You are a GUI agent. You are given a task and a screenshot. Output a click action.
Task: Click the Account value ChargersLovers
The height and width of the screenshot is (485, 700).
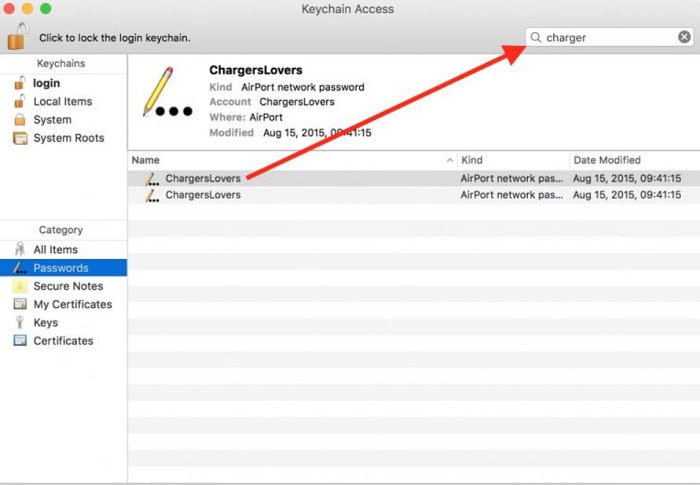tap(297, 102)
